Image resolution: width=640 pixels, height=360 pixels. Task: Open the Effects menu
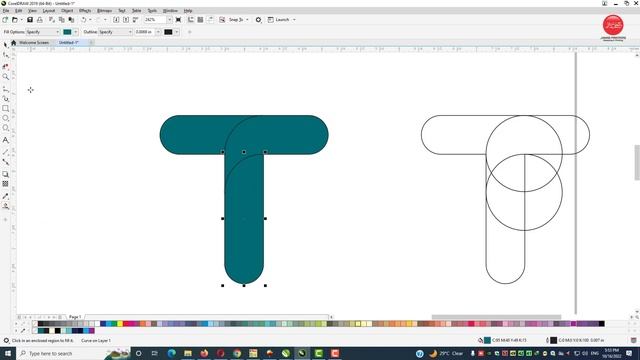pos(85,11)
